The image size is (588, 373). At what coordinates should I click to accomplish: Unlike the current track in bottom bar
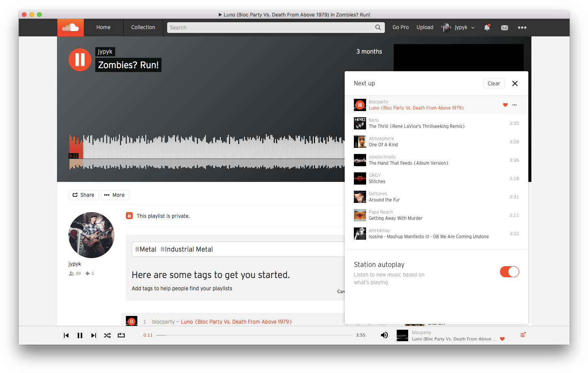[x=502, y=339]
